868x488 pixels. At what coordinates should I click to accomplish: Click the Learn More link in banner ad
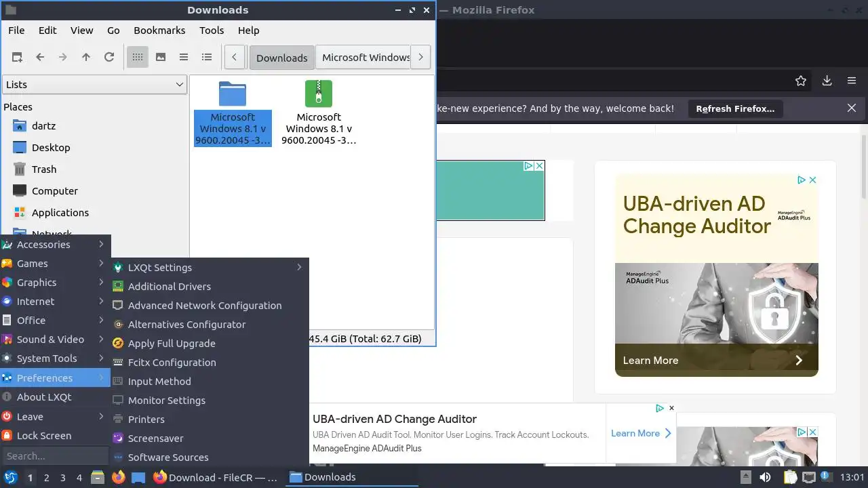click(641, 433)
